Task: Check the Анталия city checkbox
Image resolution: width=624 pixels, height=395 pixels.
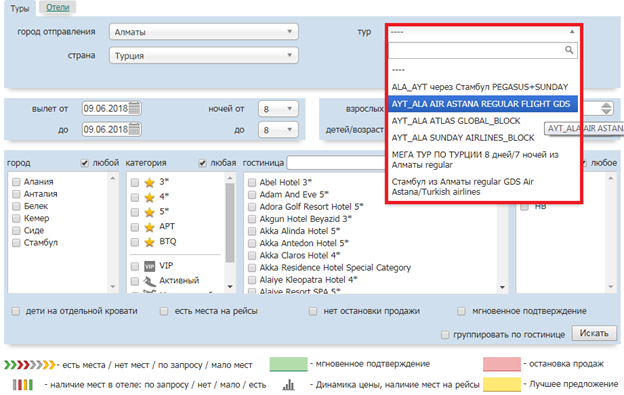Action: (16, 194)
